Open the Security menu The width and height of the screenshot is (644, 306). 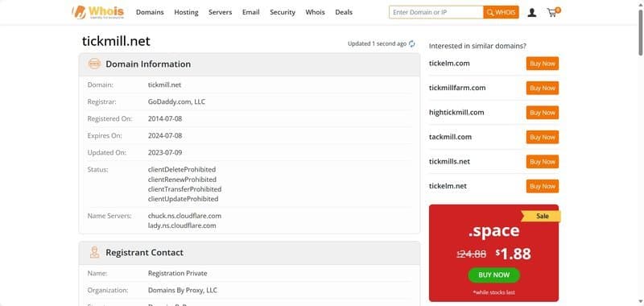[x=283, y=12]
